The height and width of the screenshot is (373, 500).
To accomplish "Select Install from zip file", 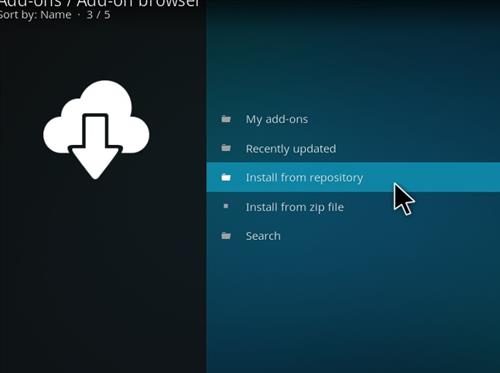I will 295,207.
